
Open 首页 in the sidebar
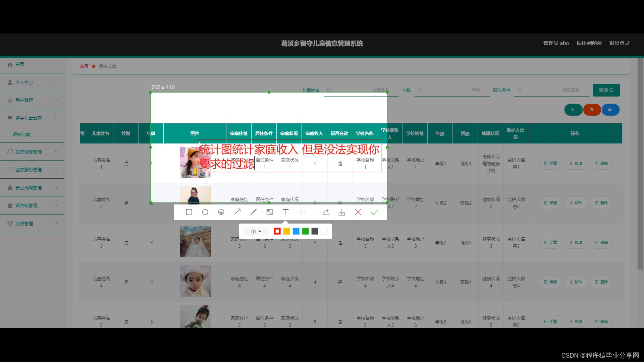[19, 64]
